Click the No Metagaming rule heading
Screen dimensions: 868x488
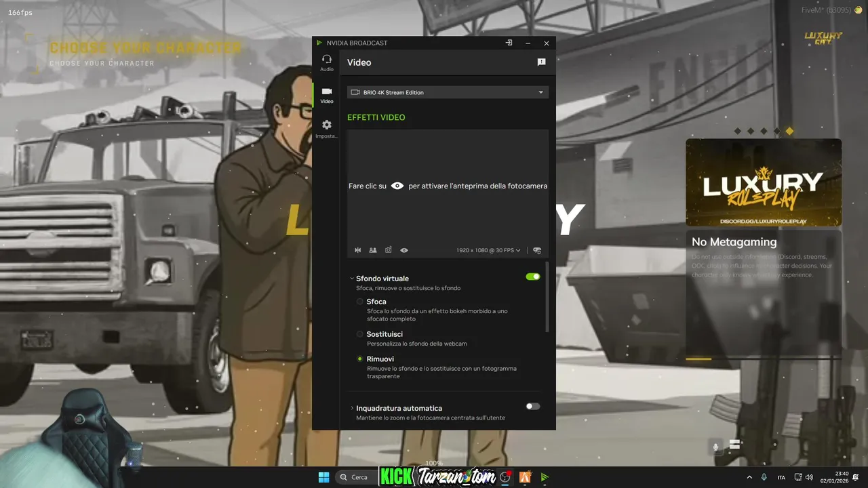tap(734, 241)
